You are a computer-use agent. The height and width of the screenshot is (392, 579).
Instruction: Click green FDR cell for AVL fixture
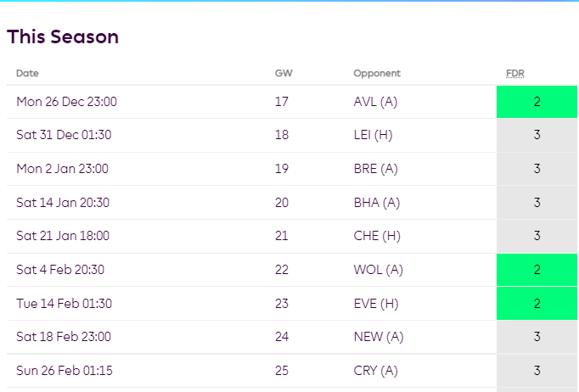pyautogui.click(x=537, y=102)
